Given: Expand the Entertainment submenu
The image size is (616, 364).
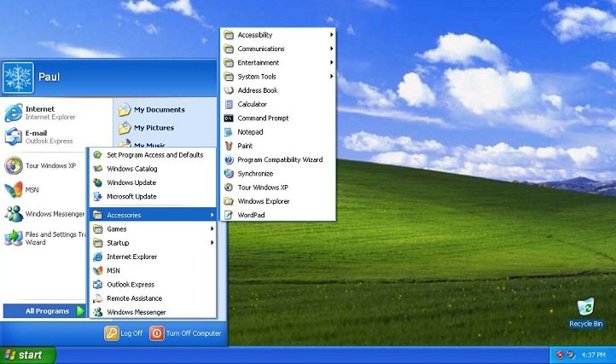Looking at the screenshot, I should [x=278, y=62].
